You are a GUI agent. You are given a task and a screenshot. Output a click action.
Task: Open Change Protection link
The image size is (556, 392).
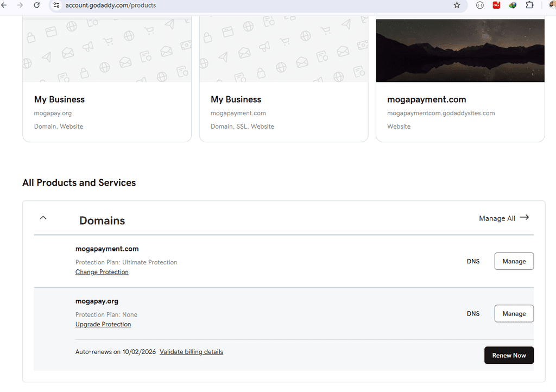point(102,272)
